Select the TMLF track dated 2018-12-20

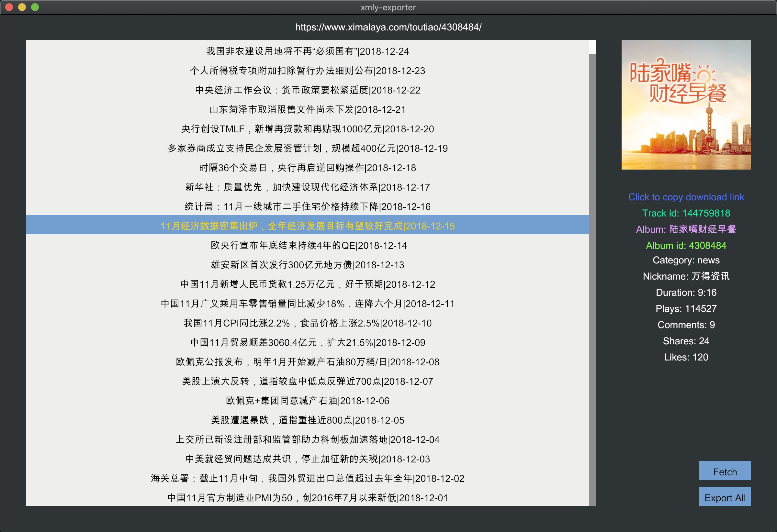point(307,129)
